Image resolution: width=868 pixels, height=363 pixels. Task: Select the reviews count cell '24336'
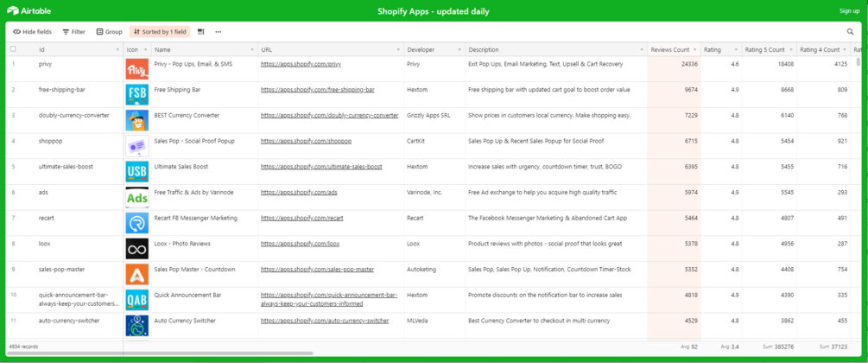coord(675,69)
